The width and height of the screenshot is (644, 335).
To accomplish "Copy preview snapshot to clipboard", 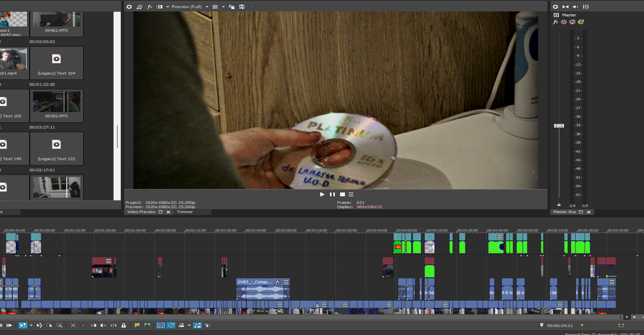I will pyautogui.click(x=231, y=7).
